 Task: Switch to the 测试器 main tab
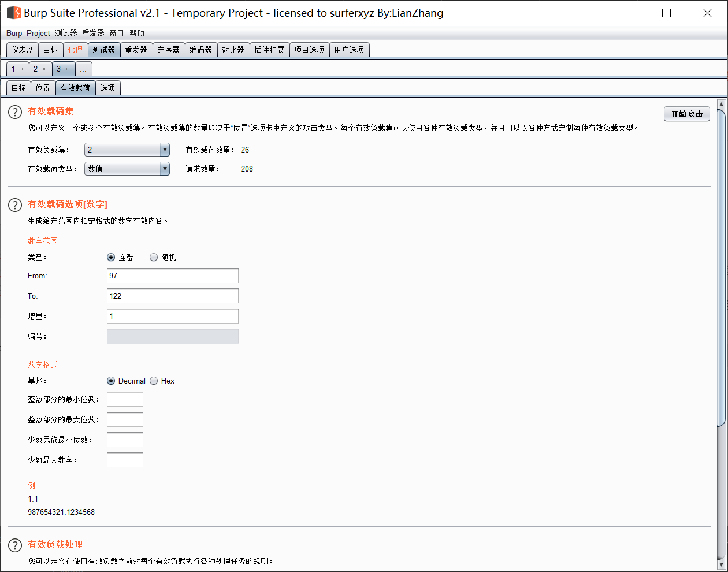pos(104,50)
